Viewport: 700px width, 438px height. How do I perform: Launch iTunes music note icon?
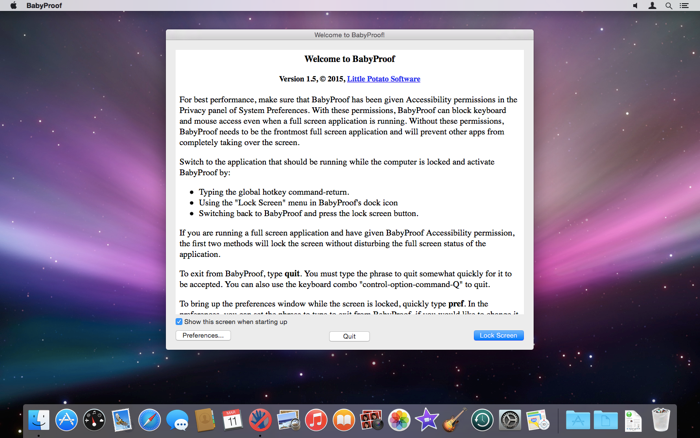(316, 420)
